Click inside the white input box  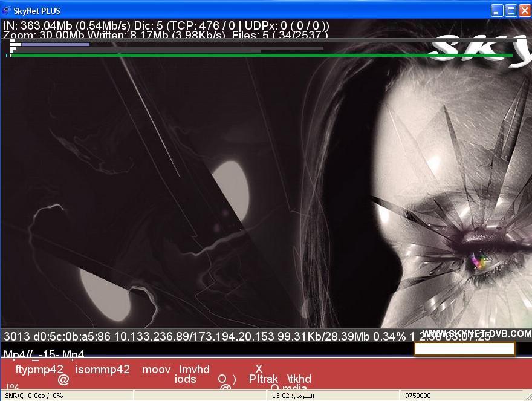click(x=464, y=349)
